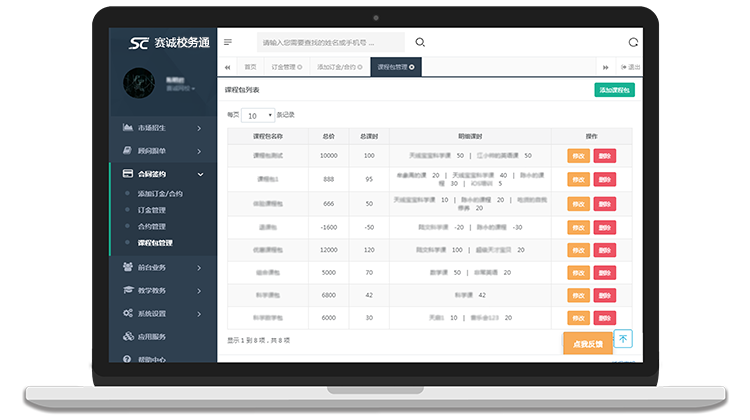
Task: Click the 应用服务 cubes icon
Action: click(x=128, y=336)
